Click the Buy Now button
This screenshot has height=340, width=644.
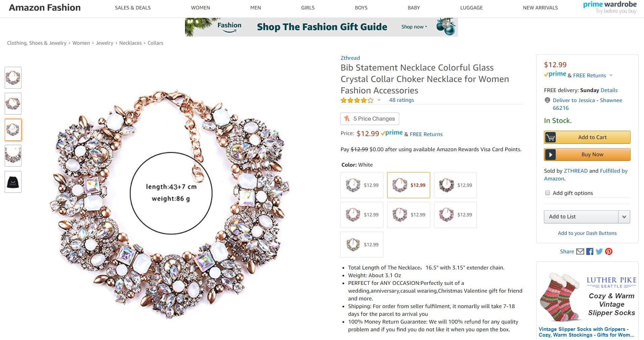(x=587, y=155)
